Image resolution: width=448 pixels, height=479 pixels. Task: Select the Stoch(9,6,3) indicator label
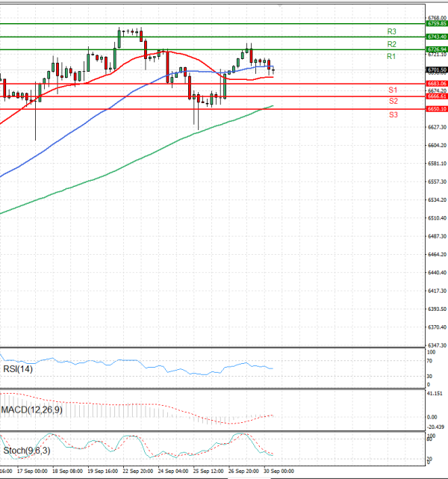click(26, 451)
